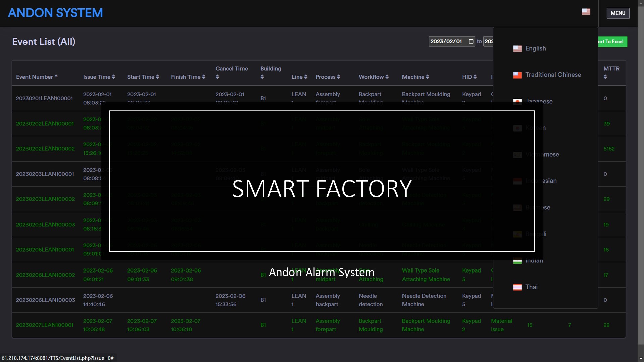Select English language option
This screenshot has width=644, height=362.
pos(535,48)
